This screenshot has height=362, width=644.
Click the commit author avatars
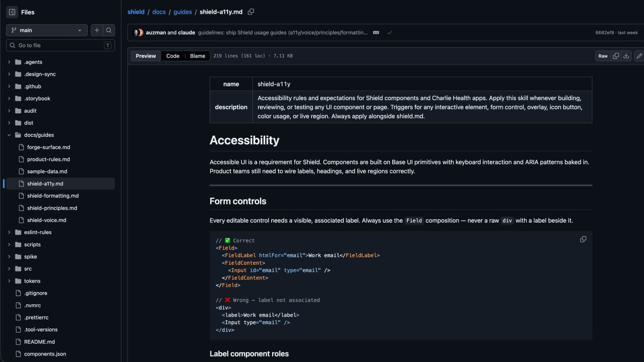click(x=138, y=33)
